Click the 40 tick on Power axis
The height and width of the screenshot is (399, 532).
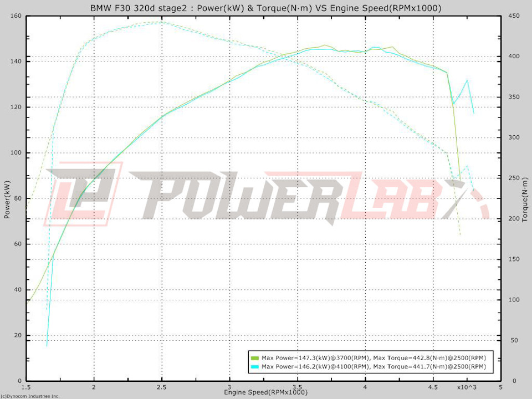point(17,290)
